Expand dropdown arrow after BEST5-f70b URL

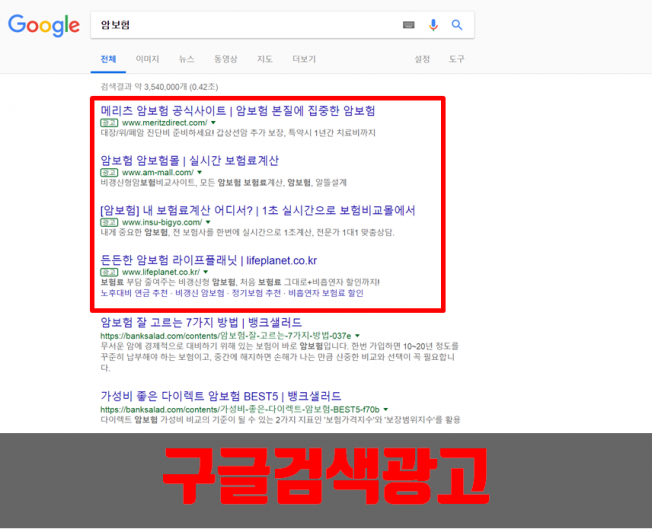point(385,409)
